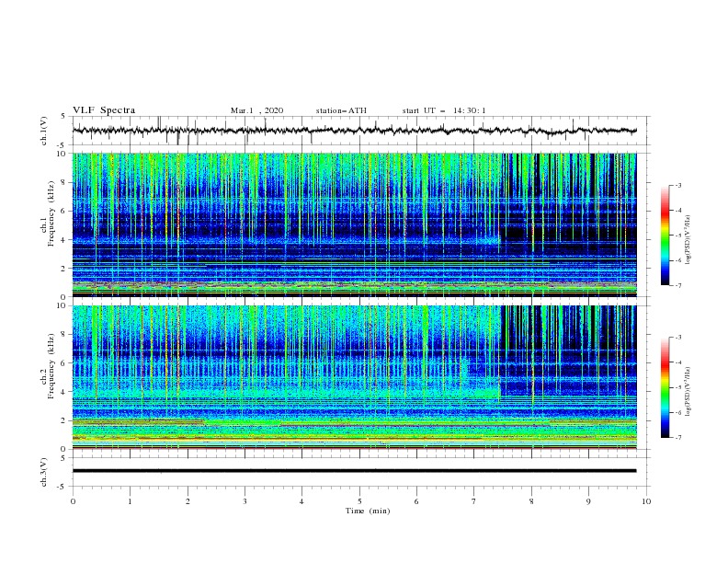Click the ch.2 spectrogram panel
This screenshot has width=728, height=563.
click(x=354, y=377)
